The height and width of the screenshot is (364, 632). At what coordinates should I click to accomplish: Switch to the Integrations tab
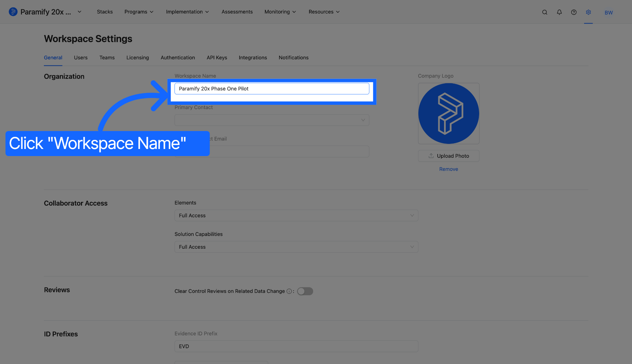pos(253,58)
